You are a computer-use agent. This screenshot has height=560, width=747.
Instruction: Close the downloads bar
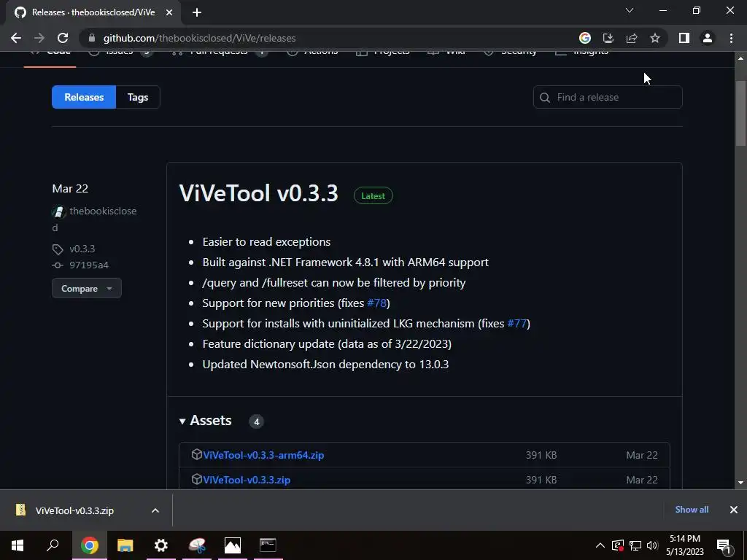734,510
